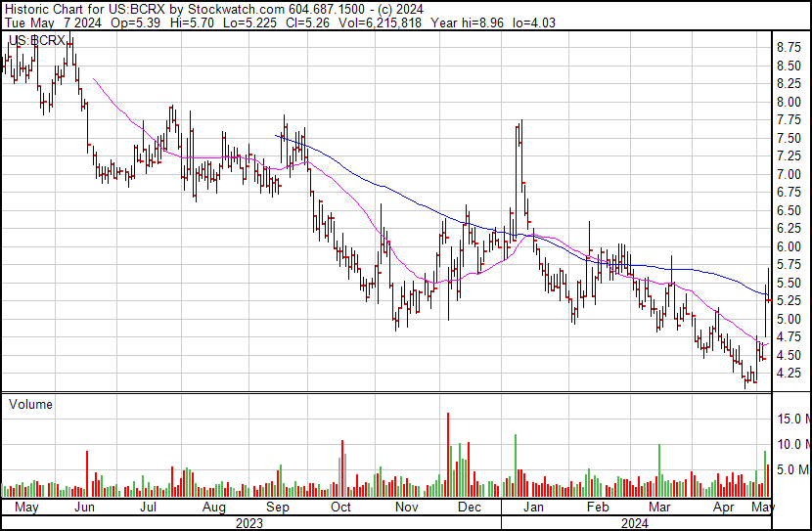Viewport: 812px width, 531px height.
Task: Click the 6.00 price axis label
Action: click(789, 246)
